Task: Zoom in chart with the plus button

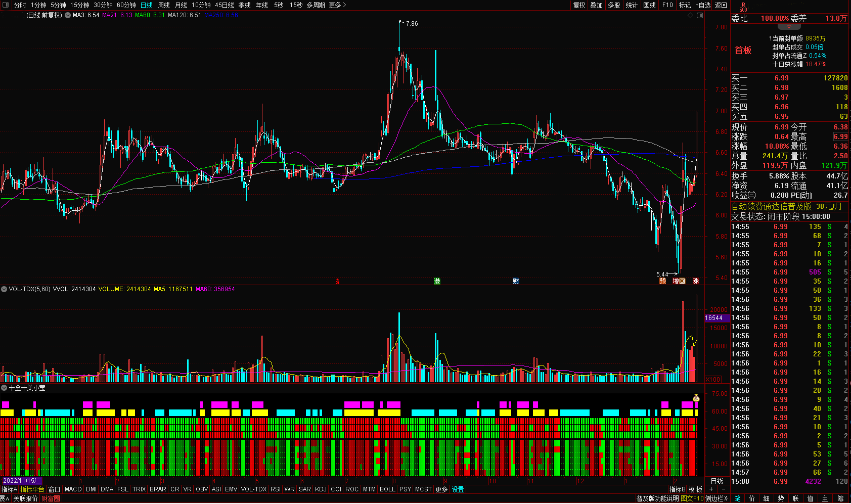Action: [711, 489]
